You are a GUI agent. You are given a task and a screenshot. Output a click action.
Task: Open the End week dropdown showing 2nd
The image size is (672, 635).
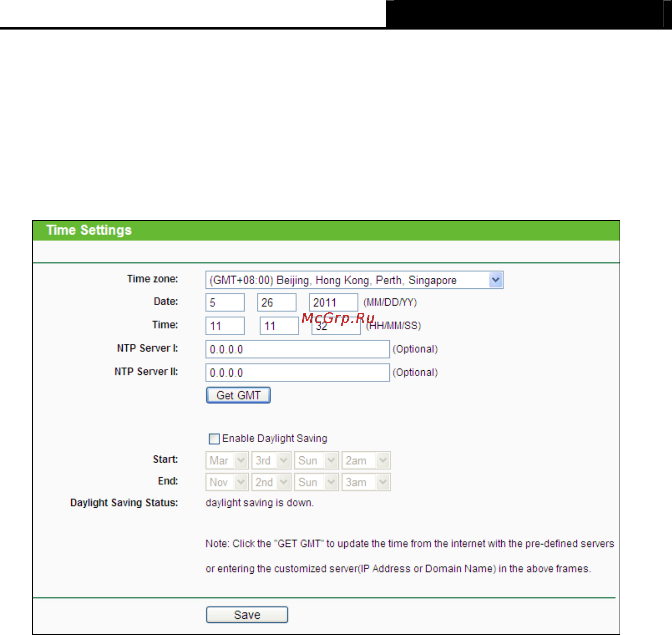click(271, 482)
